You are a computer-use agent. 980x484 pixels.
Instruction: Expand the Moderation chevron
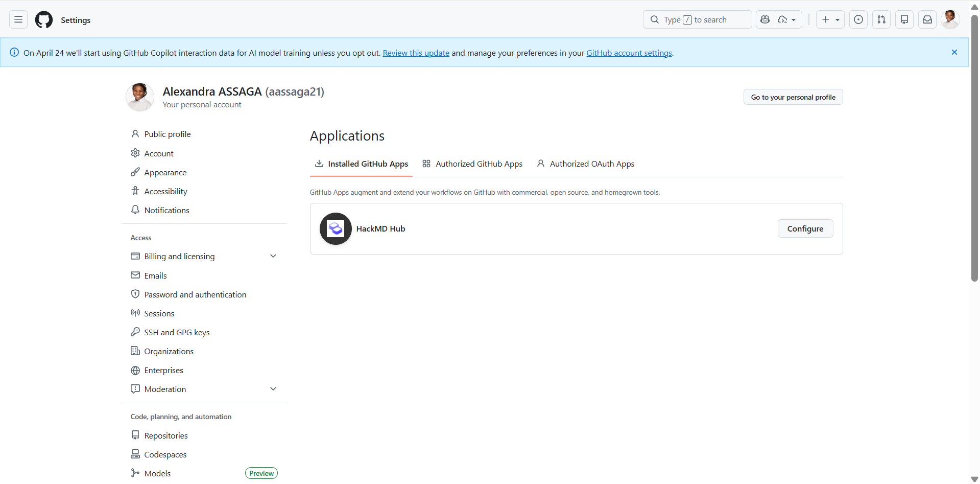pyautogui.click(x=273, y=389)
